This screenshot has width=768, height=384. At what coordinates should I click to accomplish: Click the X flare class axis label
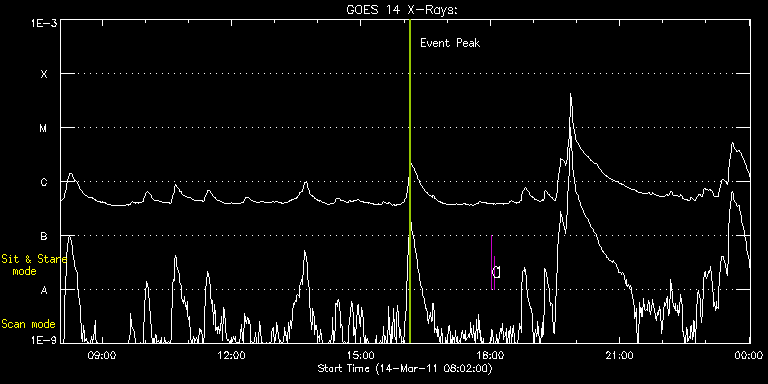(44, 74)
